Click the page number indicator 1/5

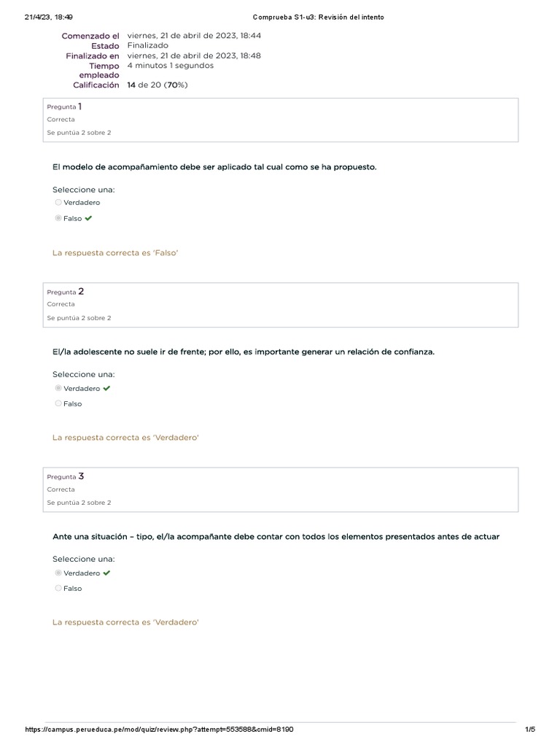(530, 729)
